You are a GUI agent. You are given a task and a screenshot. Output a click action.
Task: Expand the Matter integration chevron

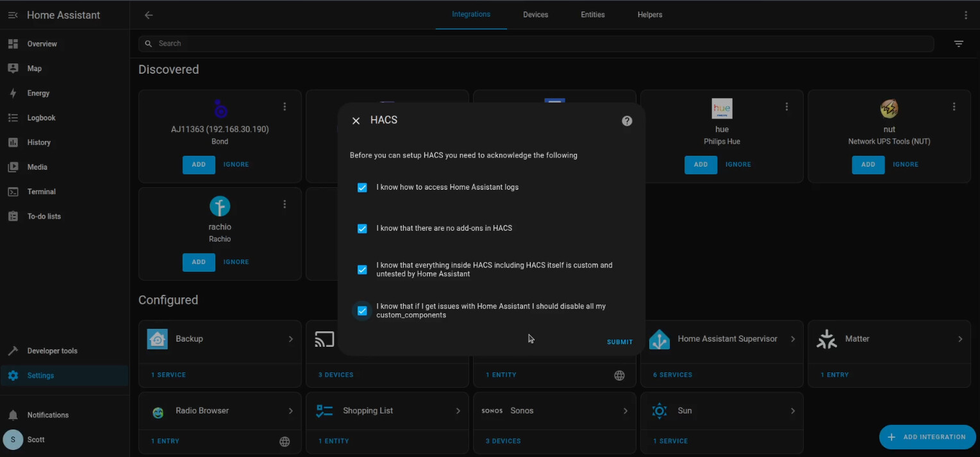[960, 339]
